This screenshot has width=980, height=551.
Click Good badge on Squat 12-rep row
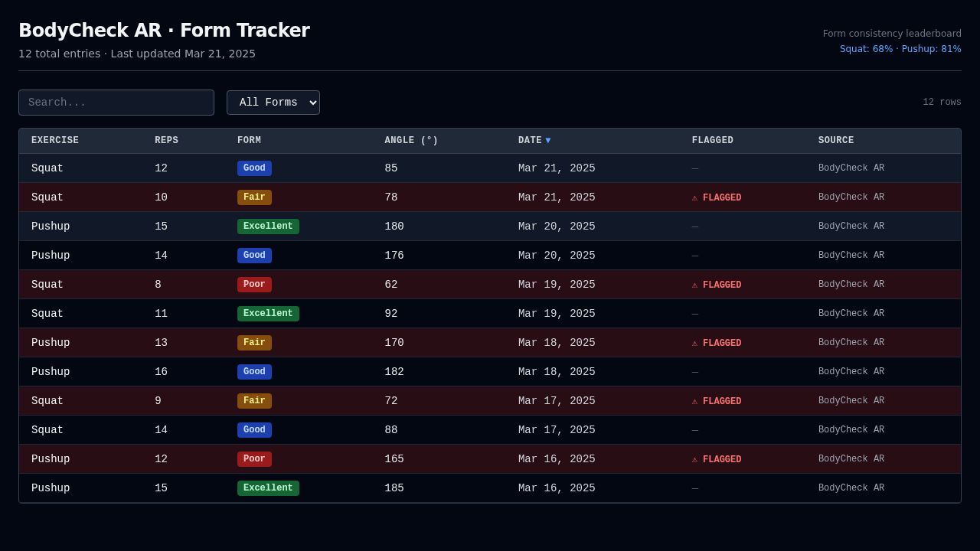(254, 168)
